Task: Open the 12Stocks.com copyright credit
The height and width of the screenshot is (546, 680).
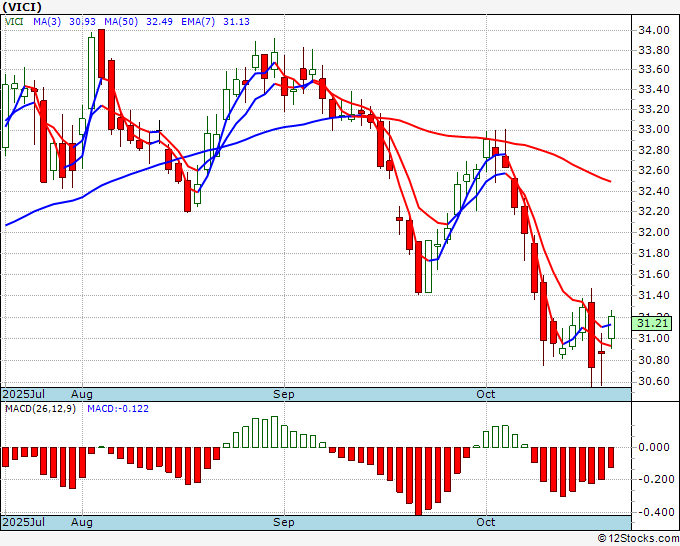Action: 638,538
